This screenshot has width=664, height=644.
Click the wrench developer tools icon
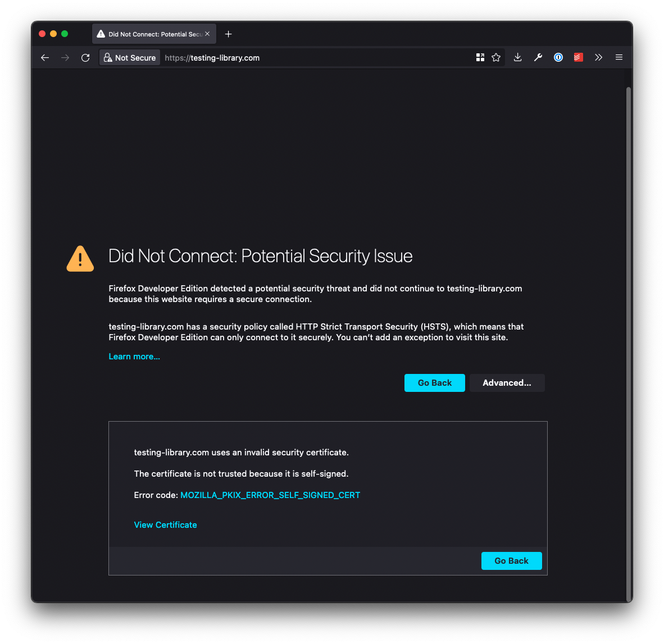[538, 57]
